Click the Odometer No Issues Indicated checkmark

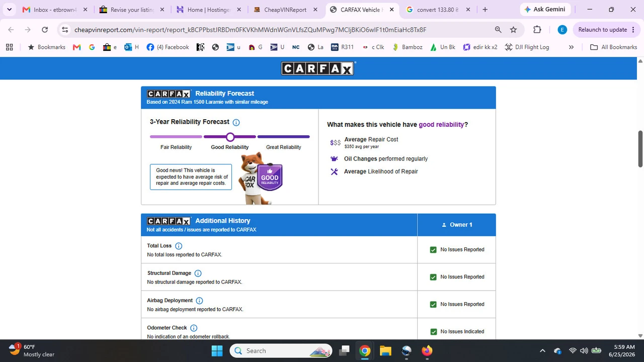pos(433,332)
